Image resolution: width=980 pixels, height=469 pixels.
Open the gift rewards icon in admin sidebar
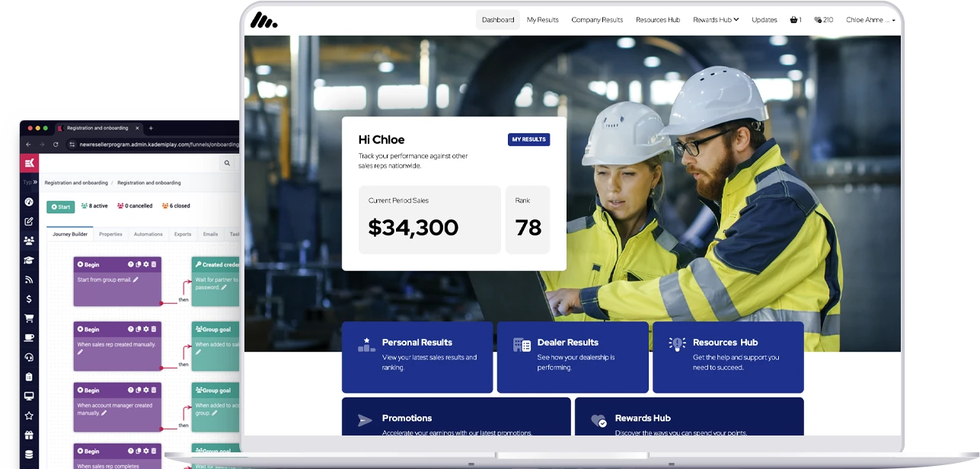[x=29, y=435]
